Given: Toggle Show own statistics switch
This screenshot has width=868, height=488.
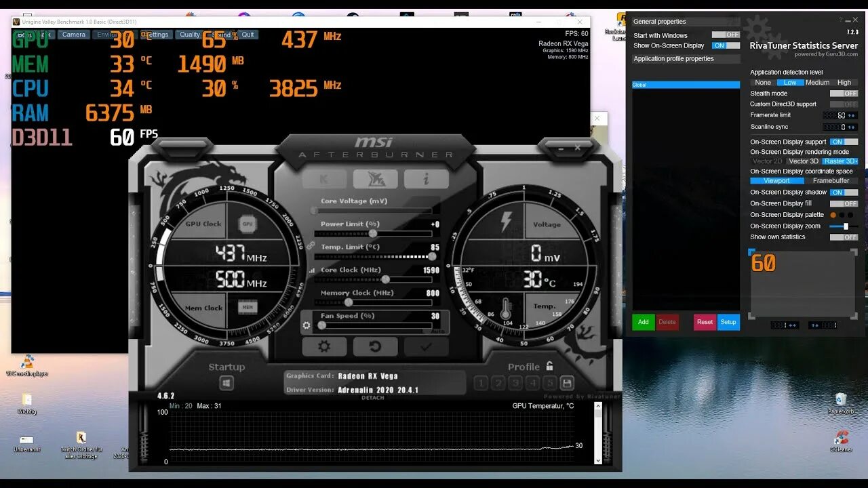Looking at the screenshot, I should pos(844,237).
